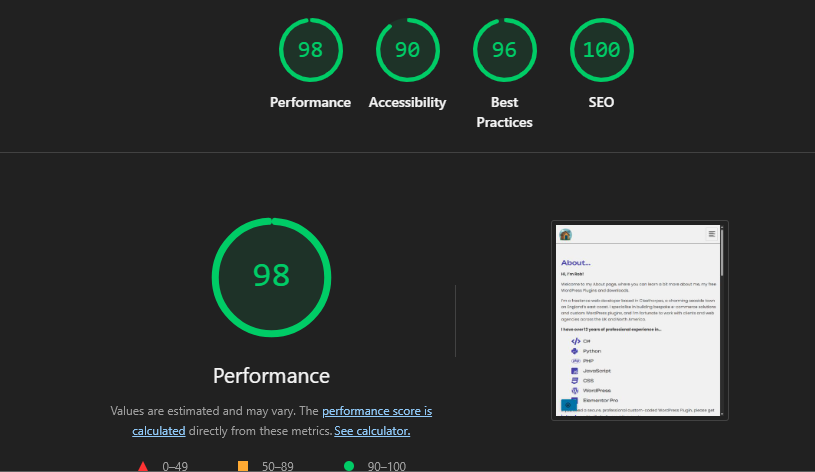Click the '90–100' score range text

point(387,466)
